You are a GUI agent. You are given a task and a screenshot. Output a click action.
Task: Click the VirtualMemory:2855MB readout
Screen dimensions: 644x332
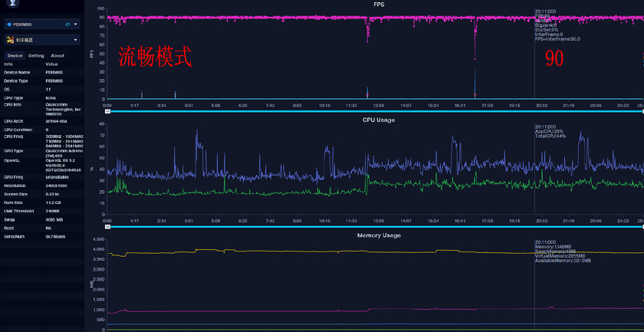click(560, 256)
